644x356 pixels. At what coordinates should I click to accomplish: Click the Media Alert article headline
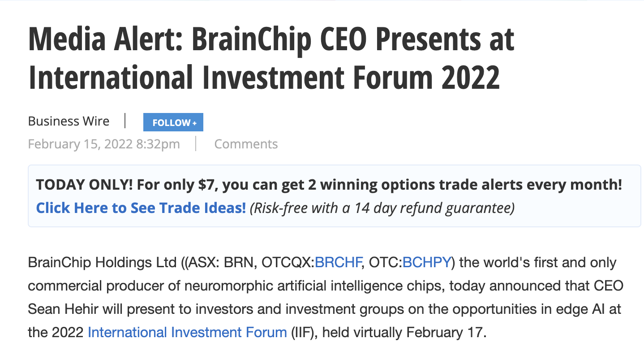pyautogui.click(x=271, y=39)
